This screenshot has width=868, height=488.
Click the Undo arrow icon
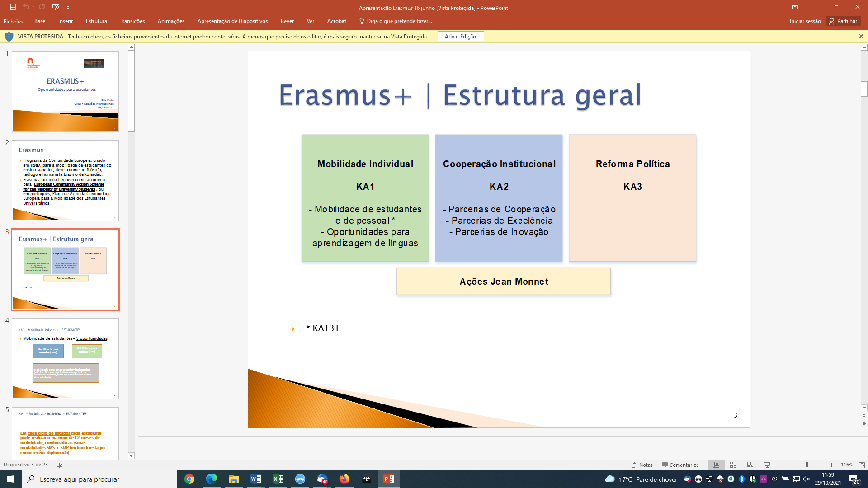26,7
